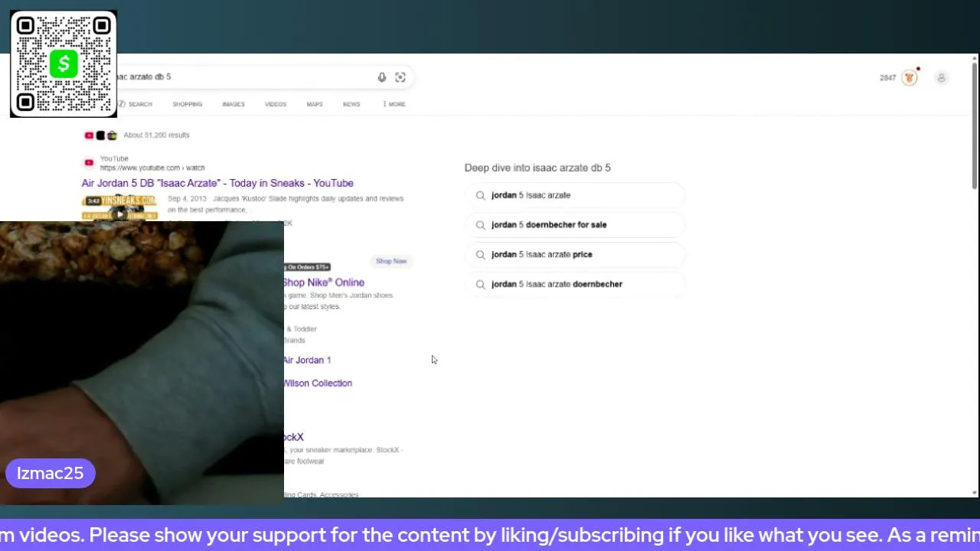
Task: Click the Cash App QR code overlay
Action: pos(64,64)
